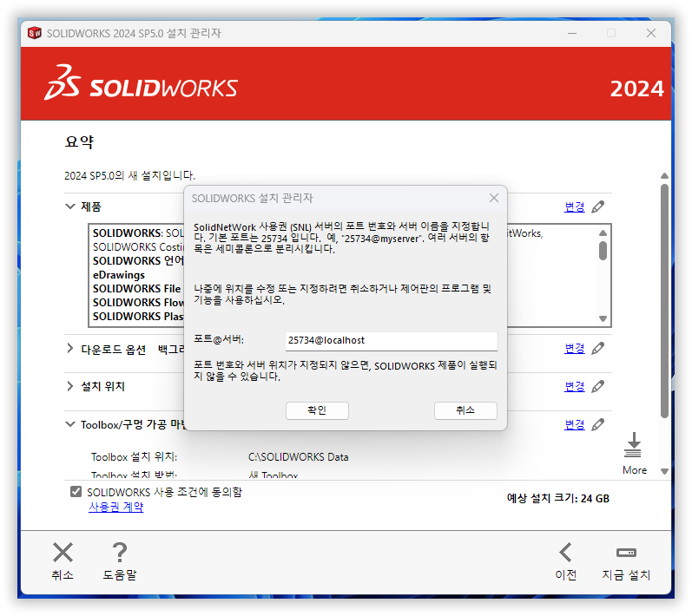Collapse the 제품 section chevron
This screenshot has height=616, width=692.
(70, 206)
